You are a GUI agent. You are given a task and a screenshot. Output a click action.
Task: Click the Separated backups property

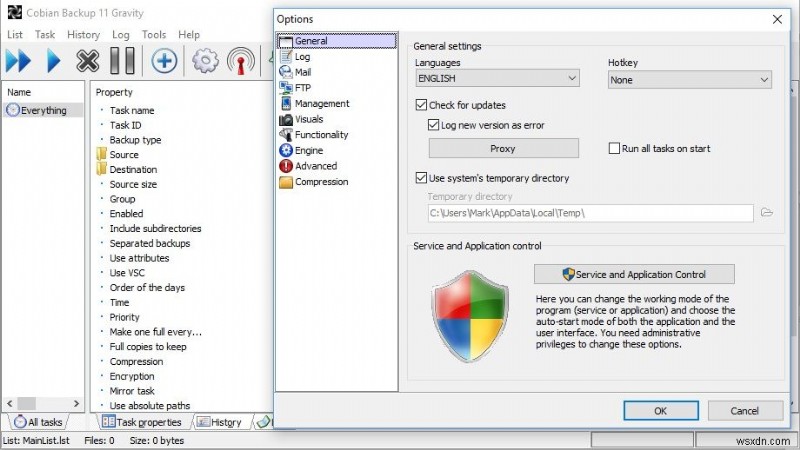(149, 243)
